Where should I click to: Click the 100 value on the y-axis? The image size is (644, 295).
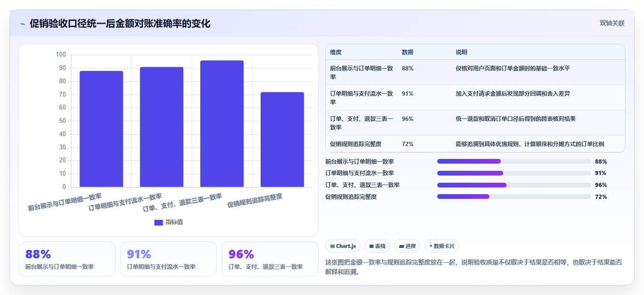61,55
